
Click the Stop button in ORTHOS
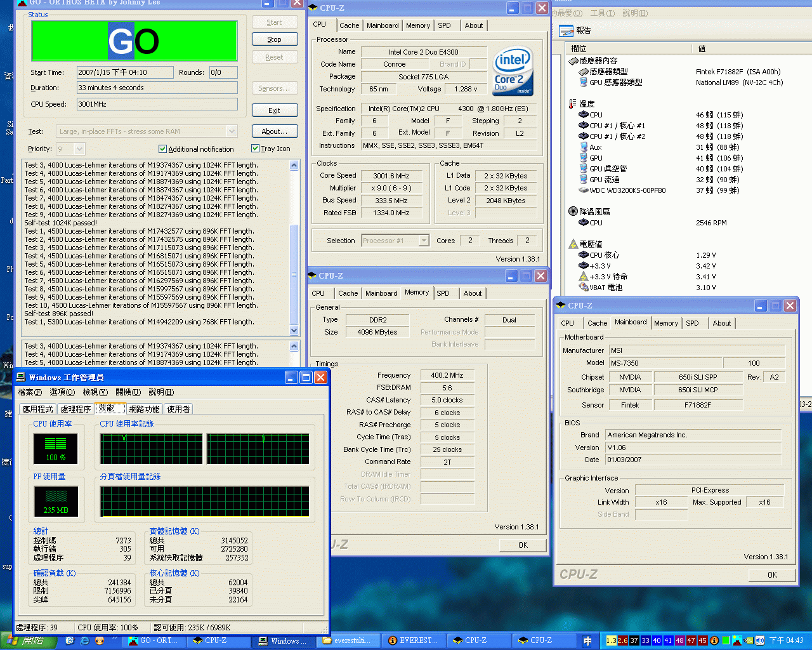click(x=275, y=39)
